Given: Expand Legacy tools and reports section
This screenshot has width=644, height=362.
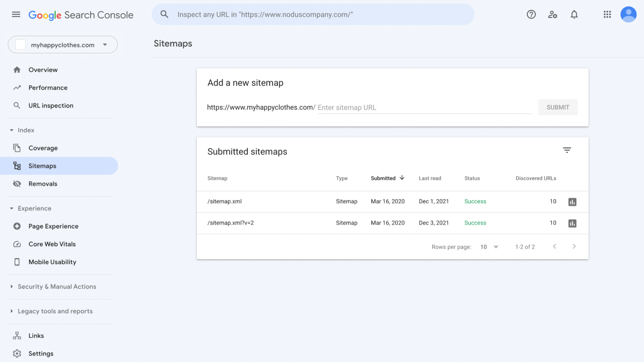Looking at the screenshot, I should tap(11, 311).
